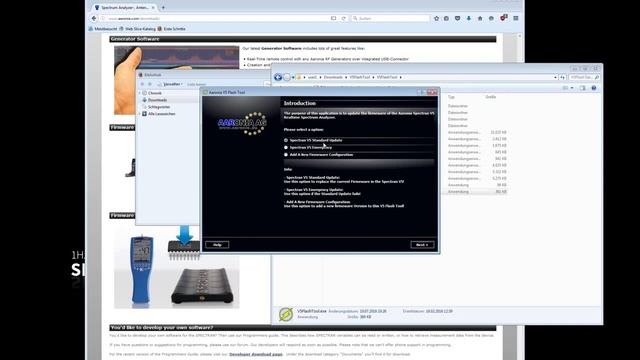Screen dimensions: 640x360
Task: Open Explorer recent locations dropdown arrow
Action: point(293,77)
